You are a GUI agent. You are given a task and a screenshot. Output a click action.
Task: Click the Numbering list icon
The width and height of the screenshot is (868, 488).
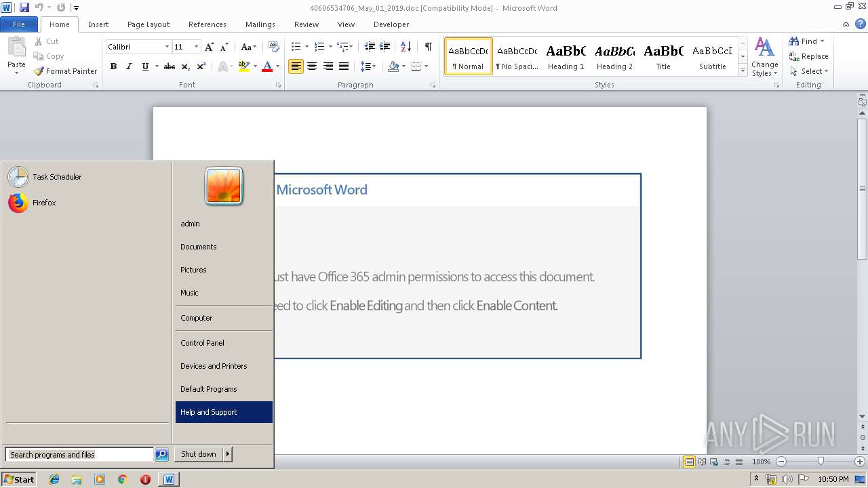pos(319,47)
